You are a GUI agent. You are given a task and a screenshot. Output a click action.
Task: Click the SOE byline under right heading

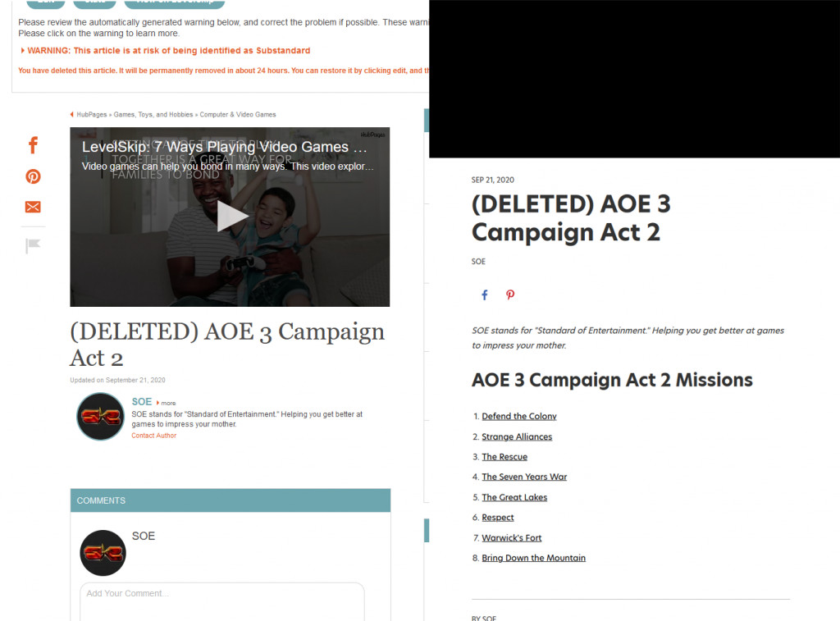[x=478, y=262]
